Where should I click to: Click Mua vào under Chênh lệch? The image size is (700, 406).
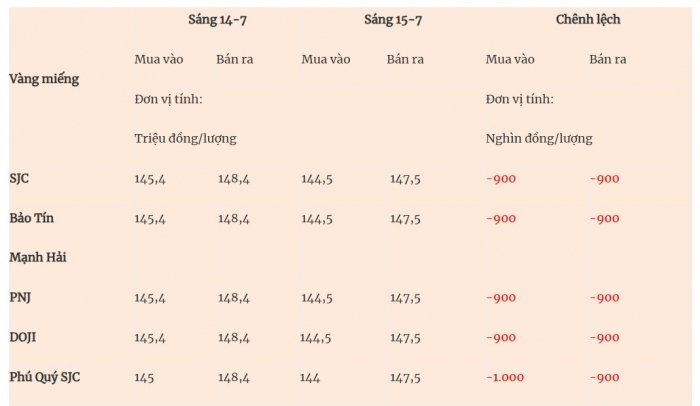tap(510, 59)
